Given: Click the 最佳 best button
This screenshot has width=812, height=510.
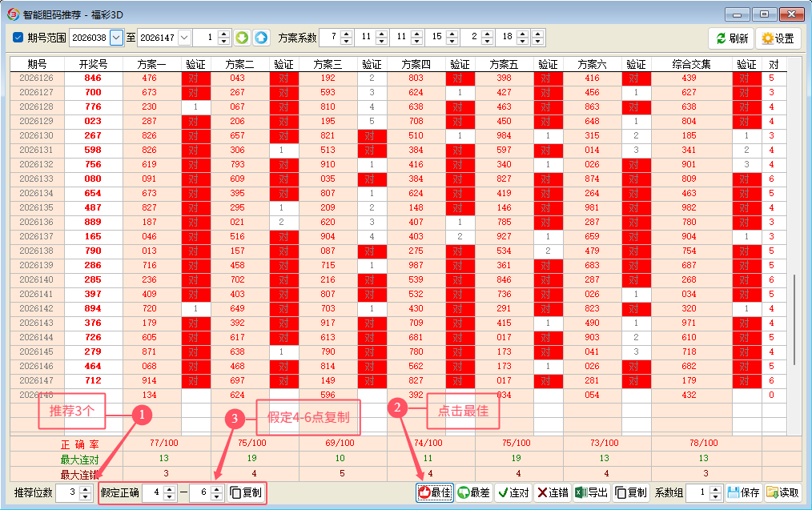Looking at the screenshot, I should coord(435,492).
